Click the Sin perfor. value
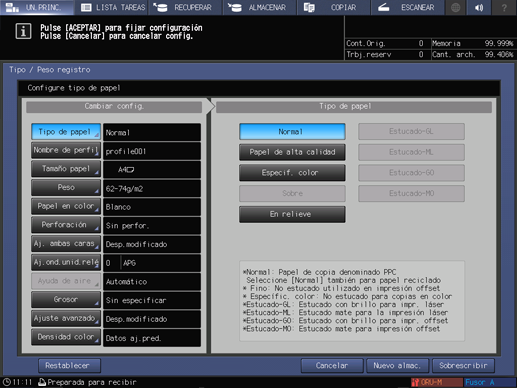 point(152,226)
